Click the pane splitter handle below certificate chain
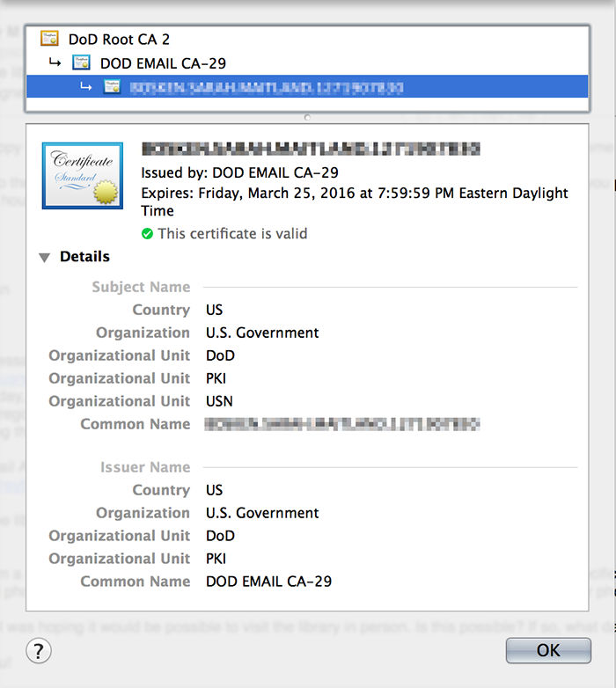Image resolution: width=616 pixels, height=688 pixels. pos(307,117)
